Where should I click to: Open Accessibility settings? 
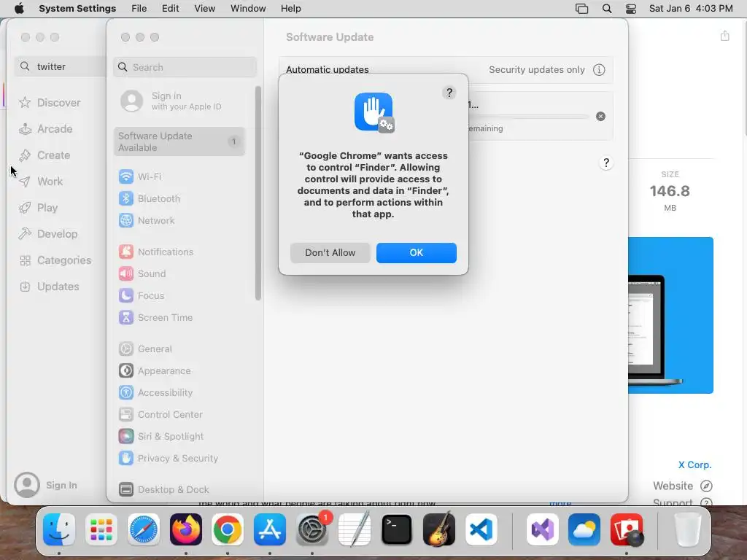(179, 393)
